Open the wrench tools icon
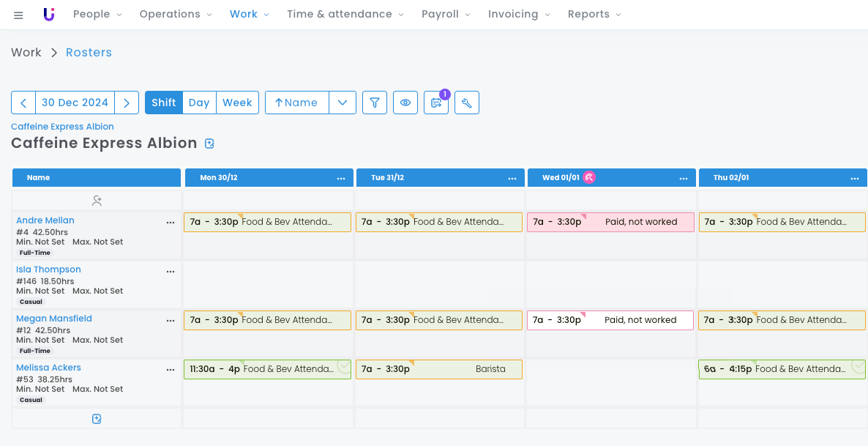This screenshot has height=446, width=868. [467, 103]
